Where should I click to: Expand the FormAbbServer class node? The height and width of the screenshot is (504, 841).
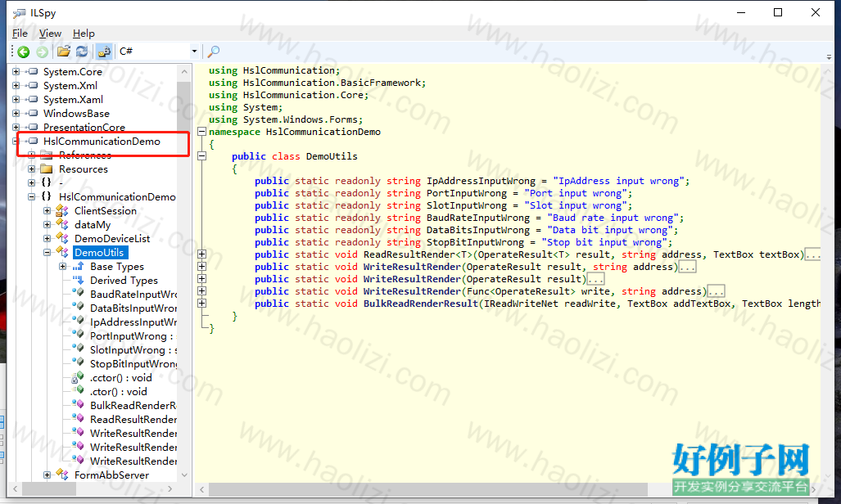pos(47,475)
